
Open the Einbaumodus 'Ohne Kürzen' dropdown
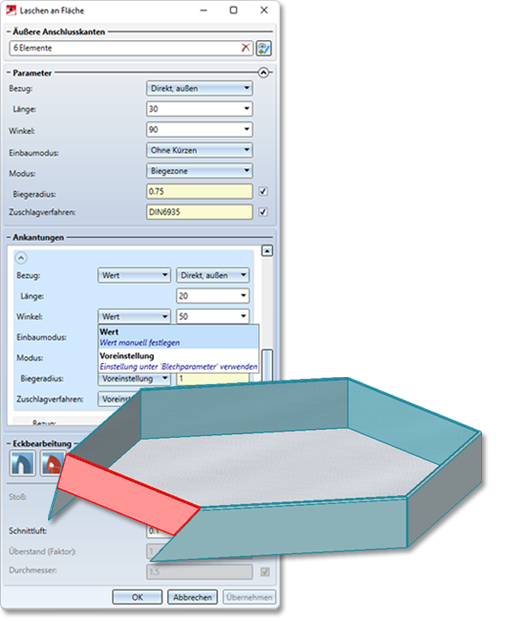(199, 150)
